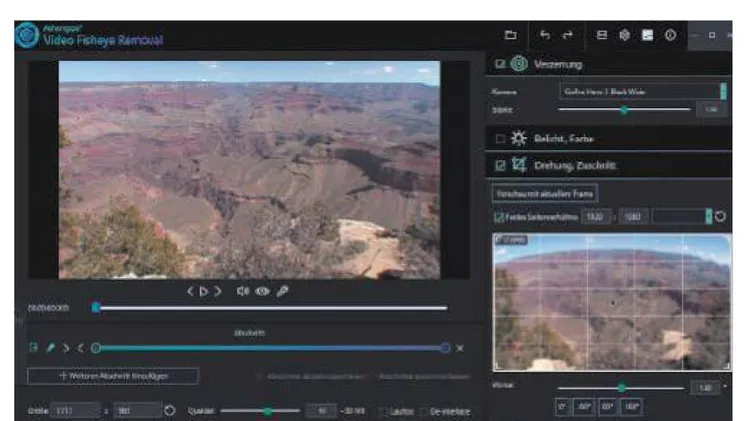Adjust the Stärke slider handle
The width and height of the screenshot is (750, 421).
tap(624, 110)
